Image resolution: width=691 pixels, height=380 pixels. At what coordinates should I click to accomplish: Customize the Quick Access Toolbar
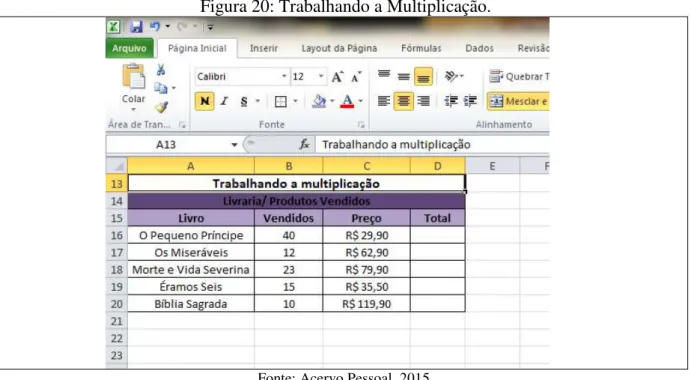coord(210,27)
